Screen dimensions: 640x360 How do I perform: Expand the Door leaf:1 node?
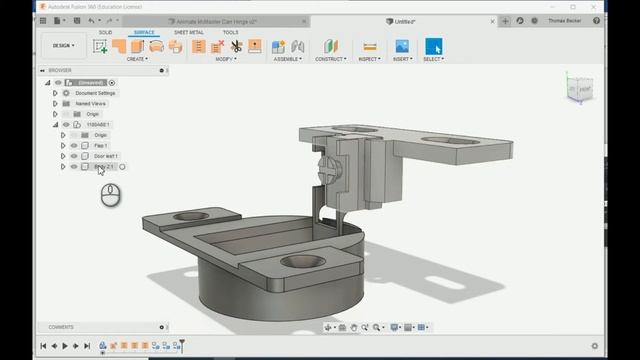tap(63, 156)
